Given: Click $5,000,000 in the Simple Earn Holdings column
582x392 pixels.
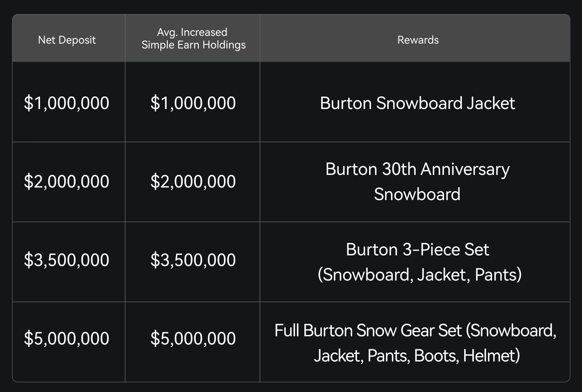Looking at the screenshot, I should coord(193,338).
